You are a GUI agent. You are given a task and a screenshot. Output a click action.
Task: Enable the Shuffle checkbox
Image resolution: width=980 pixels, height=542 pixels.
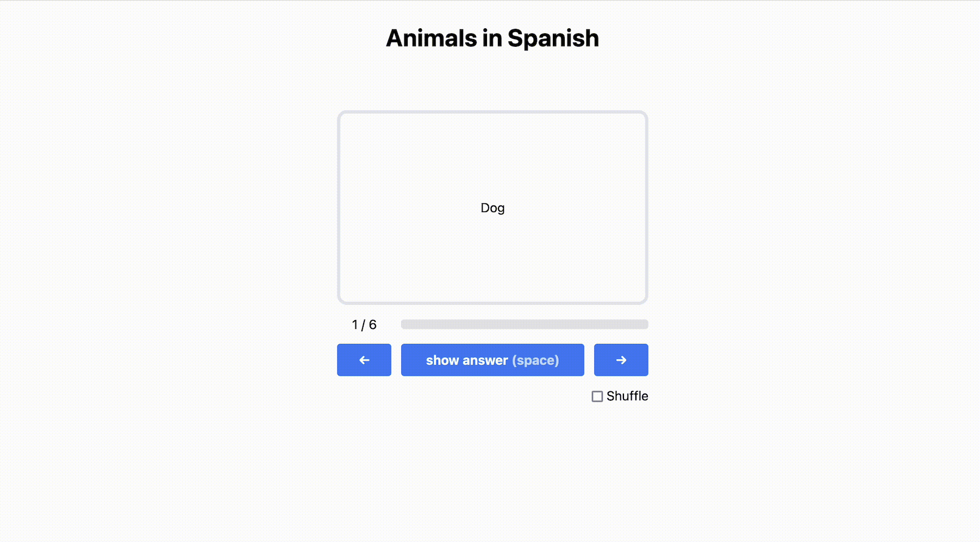(x=597, y=396)
